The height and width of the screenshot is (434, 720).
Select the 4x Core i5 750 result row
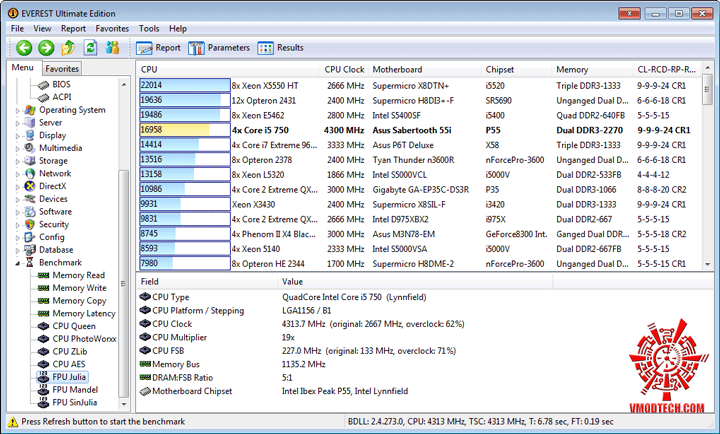pos(420,130)
